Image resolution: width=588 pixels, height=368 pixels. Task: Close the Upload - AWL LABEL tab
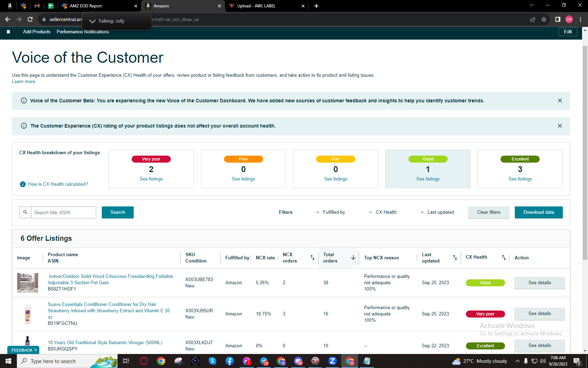(x=303, y=6)
